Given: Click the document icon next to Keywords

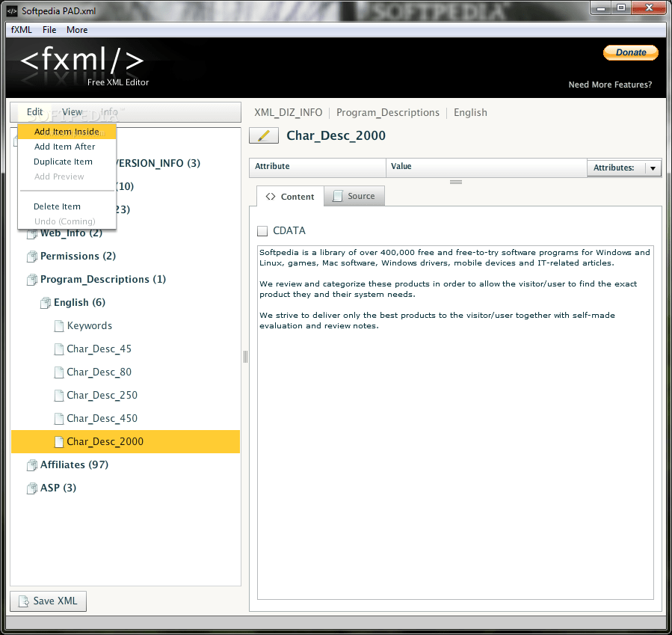Looking at the screenshot, I should [58, 325].
